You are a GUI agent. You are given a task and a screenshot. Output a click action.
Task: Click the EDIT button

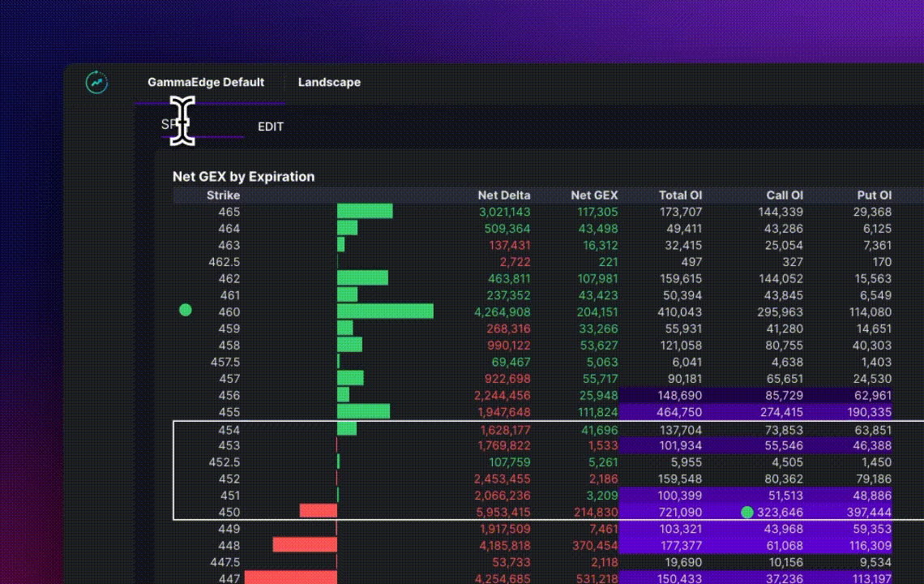[271, 127]
